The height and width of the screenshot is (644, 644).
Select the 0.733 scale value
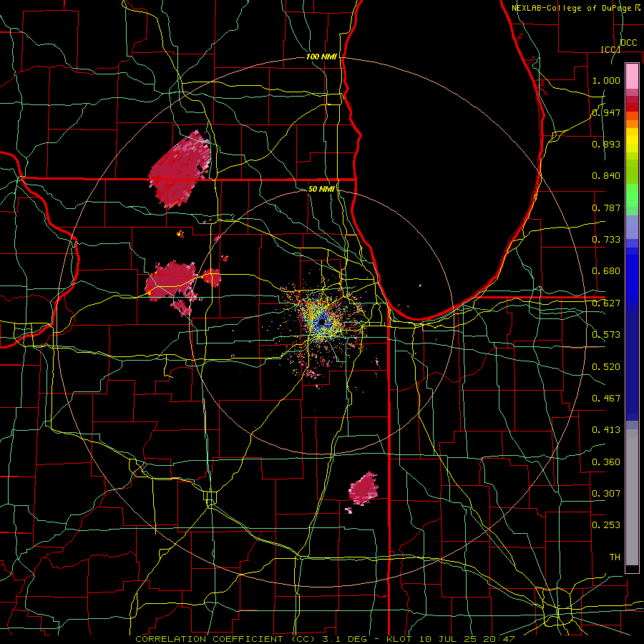click(606, 240)
